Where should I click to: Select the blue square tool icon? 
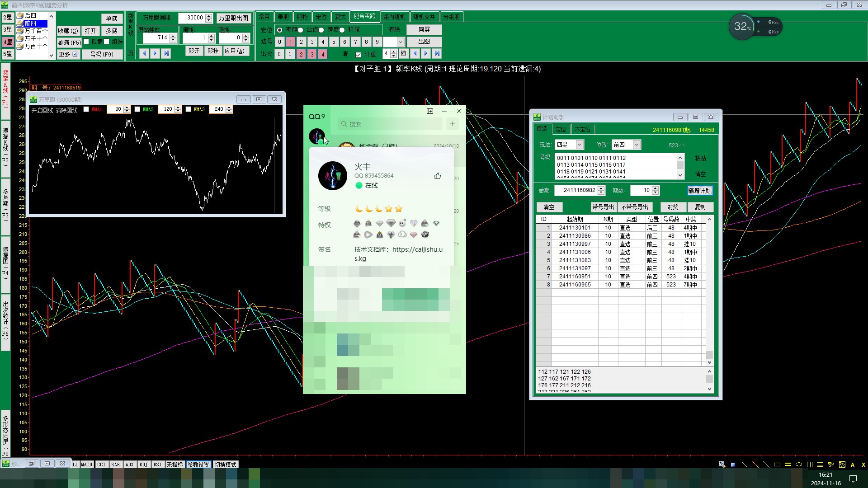click(733, 465)
